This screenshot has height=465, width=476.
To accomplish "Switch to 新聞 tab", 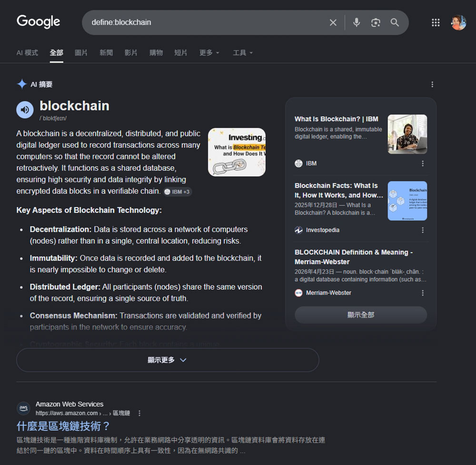I will pos(106,53).
